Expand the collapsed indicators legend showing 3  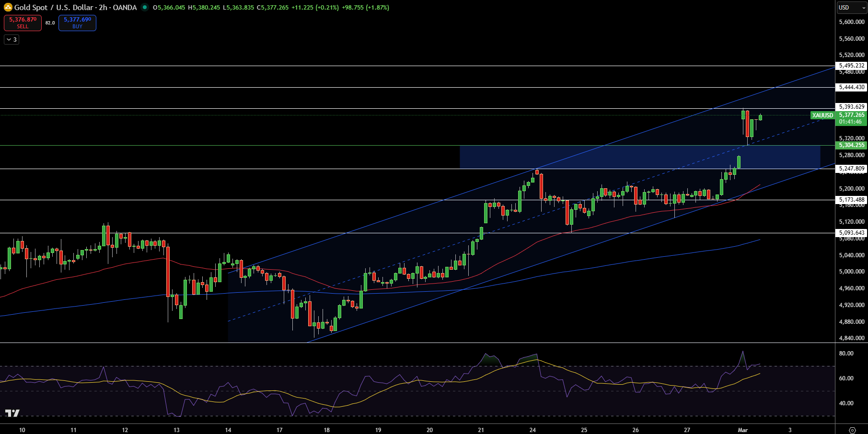click(x=12, y=40)
